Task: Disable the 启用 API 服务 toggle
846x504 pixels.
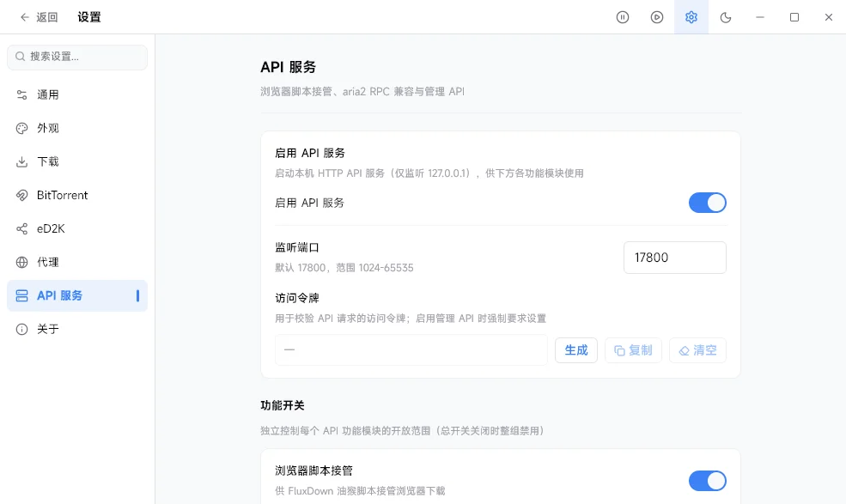Action: [x=708, y=203]
